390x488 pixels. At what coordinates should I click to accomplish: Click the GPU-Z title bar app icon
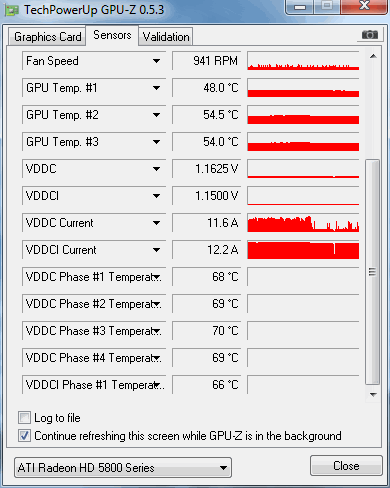pyautogui.click(x=12, y=10)
